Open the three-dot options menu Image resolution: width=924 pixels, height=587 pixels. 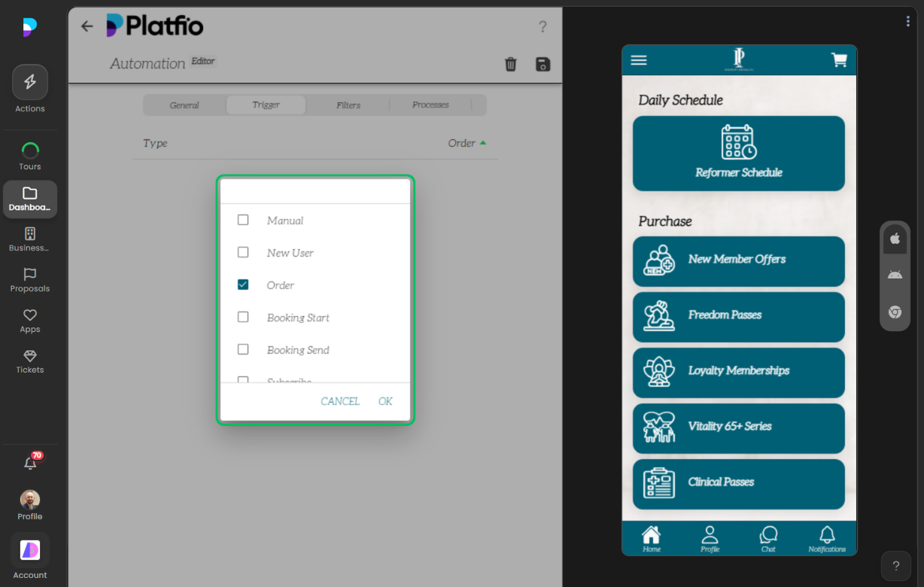point(908,21)
